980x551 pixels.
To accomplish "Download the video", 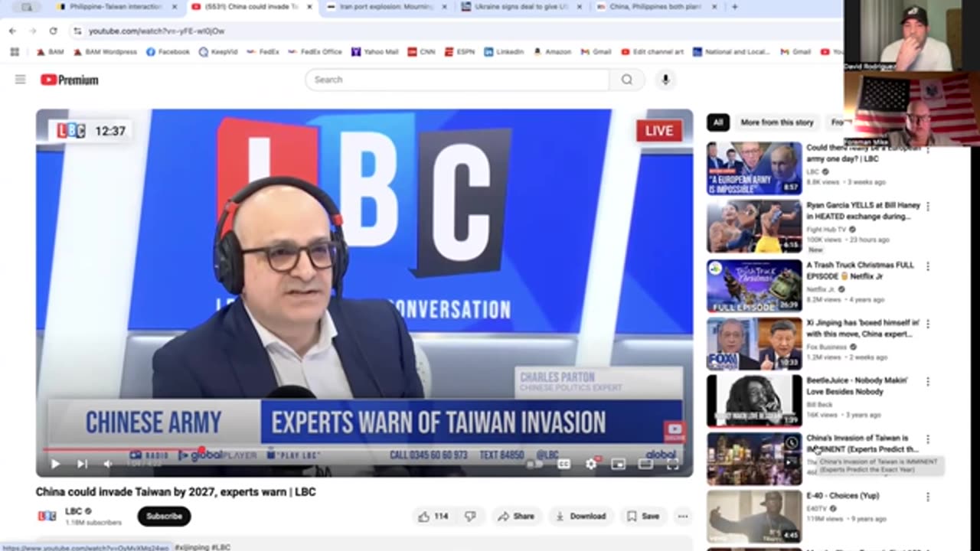I will click(x=580, y=517).
